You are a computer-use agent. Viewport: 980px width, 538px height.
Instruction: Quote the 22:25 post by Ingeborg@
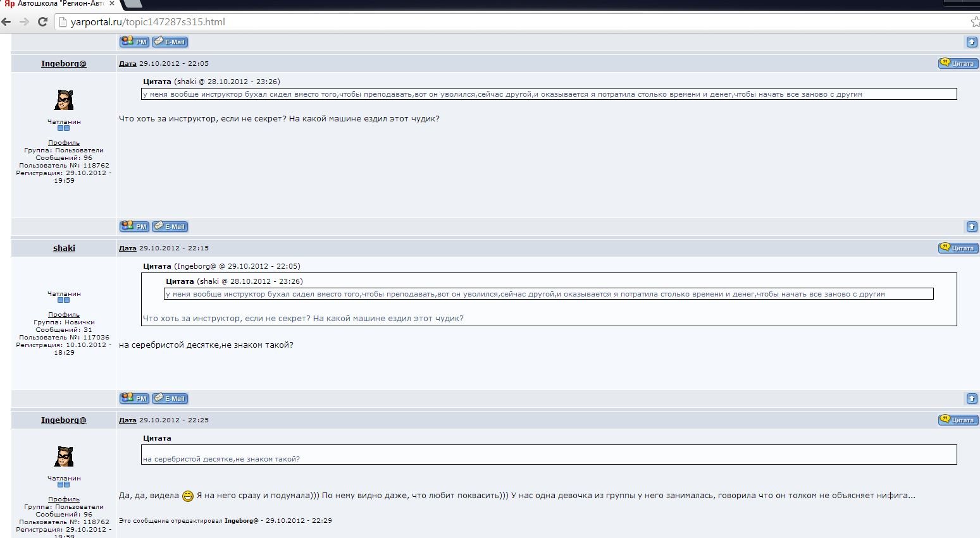point(958,420)
